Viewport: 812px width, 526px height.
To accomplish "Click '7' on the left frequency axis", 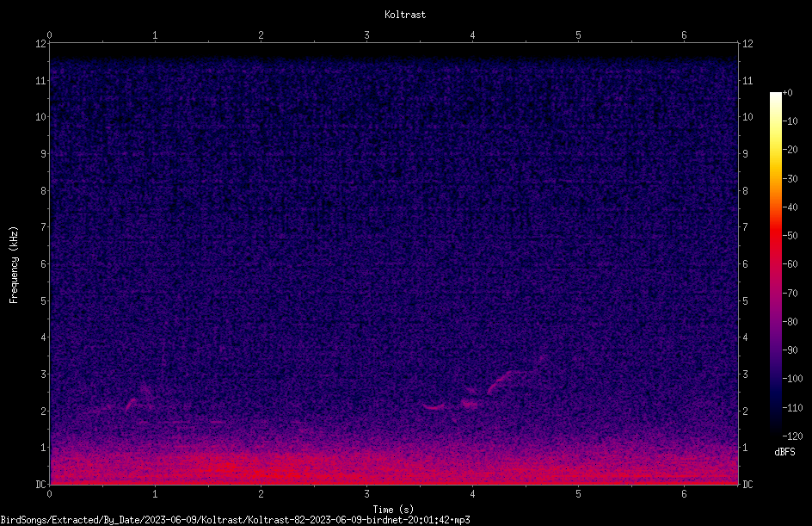I will 43,227.
